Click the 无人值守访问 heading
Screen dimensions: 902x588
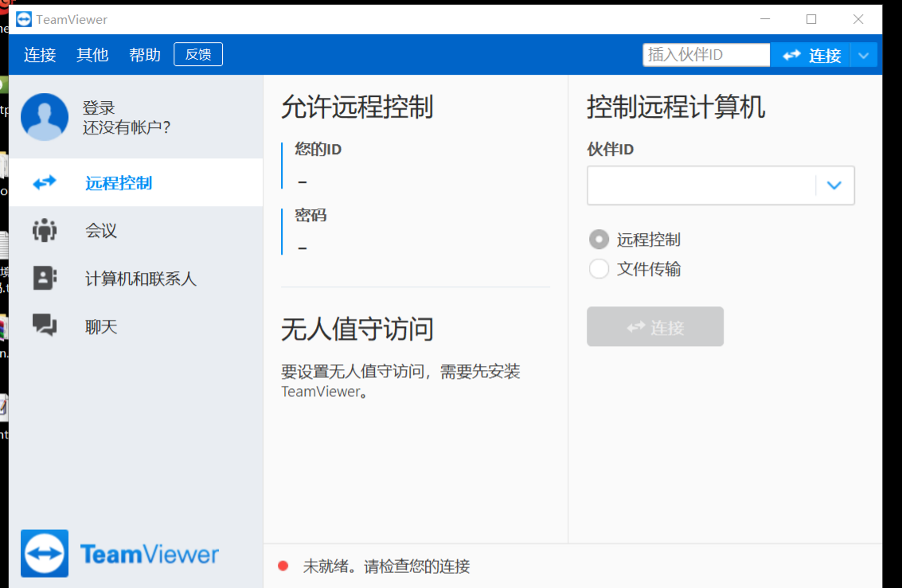click(x=357, y=329)
